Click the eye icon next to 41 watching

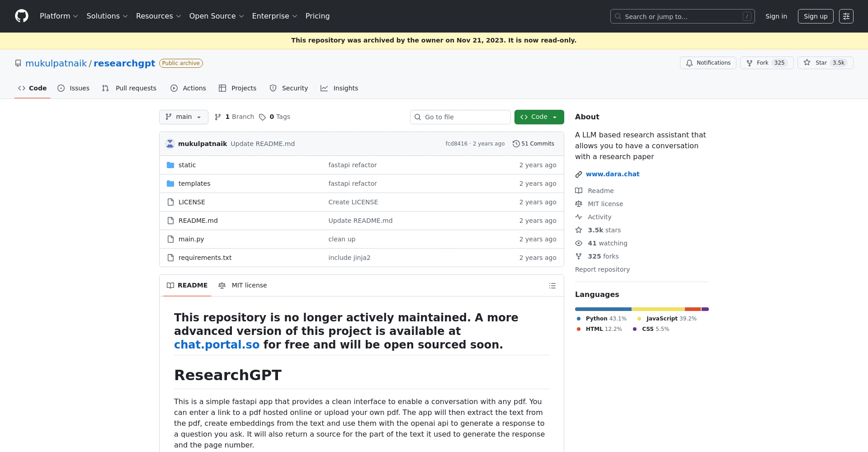(x=579, y=243)
